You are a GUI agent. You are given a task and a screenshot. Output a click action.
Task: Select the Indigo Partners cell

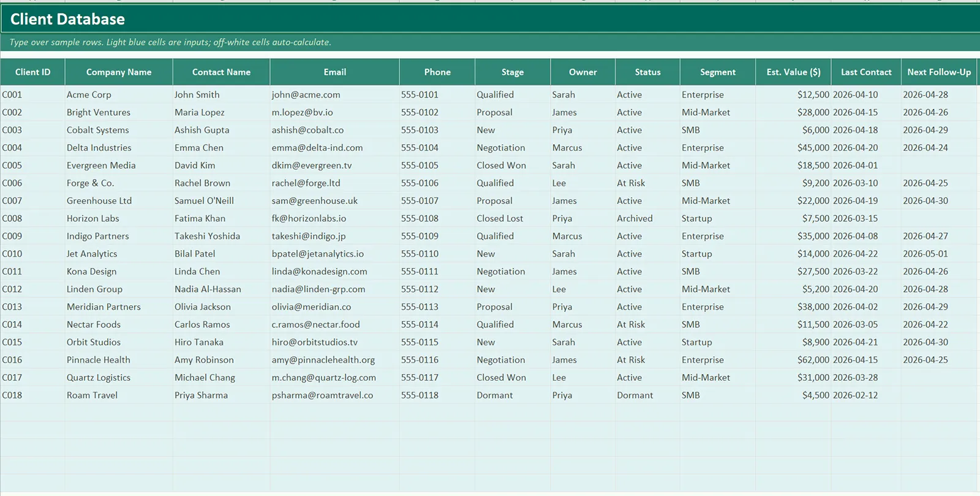coord(119,236)
